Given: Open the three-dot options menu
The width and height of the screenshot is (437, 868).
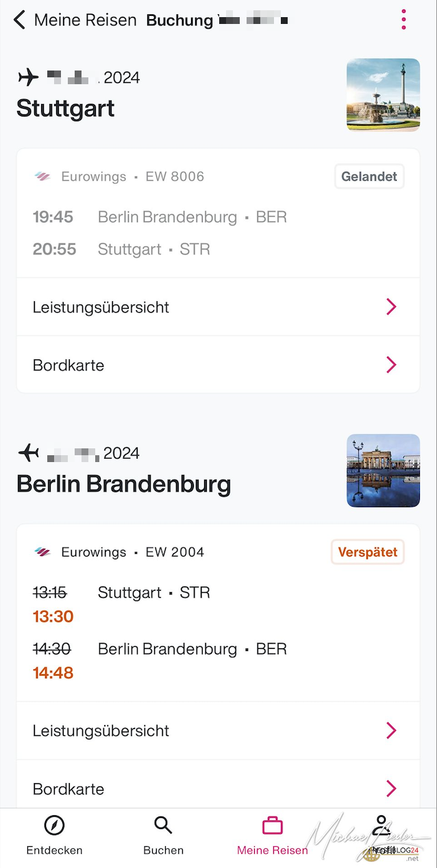Looking at the screenshot, I should pyautogui.click(x=404, y=20).
